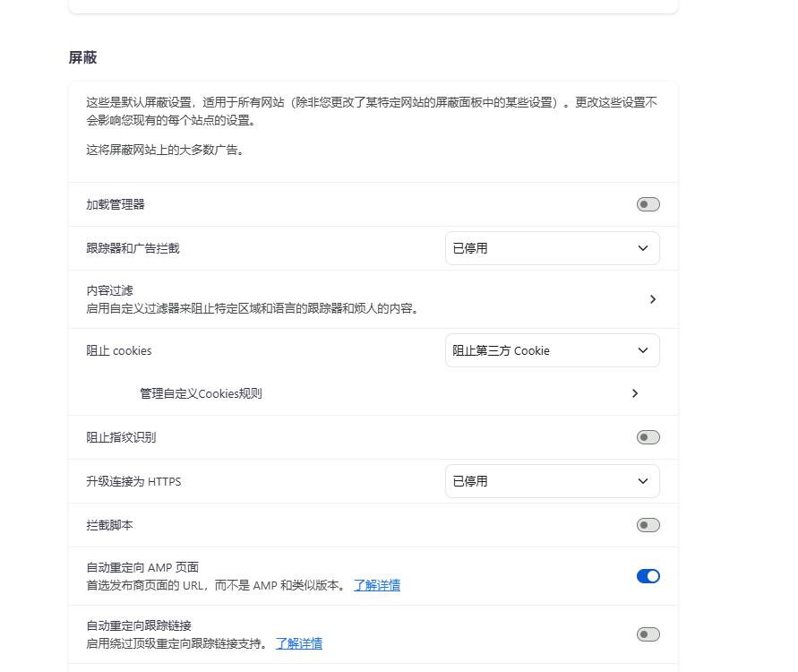Turn on the 拦截脚本 switch
The height and width of the screenshot is (672, 798).
(x=648, y=525)
